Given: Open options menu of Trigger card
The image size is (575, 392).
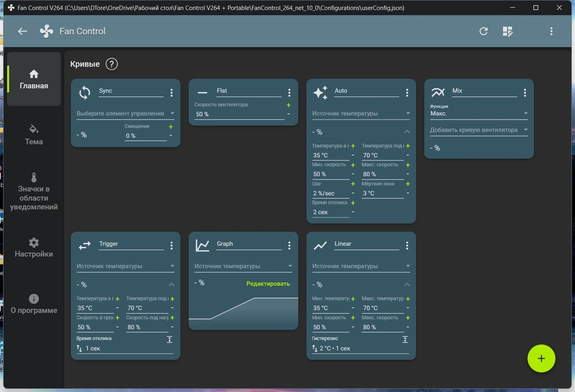Looking at the screenshot, I should [172, 245].
